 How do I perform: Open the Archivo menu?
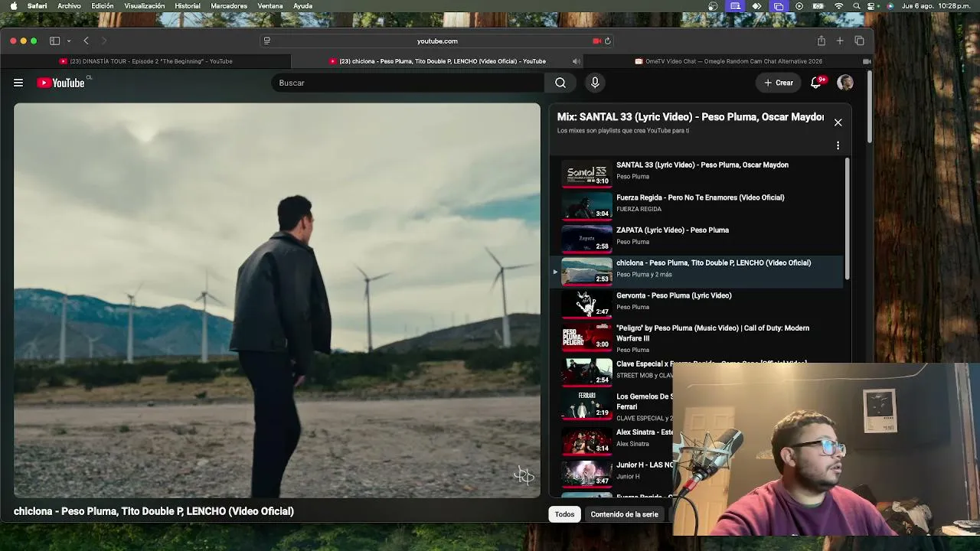(x=69, y=6)
